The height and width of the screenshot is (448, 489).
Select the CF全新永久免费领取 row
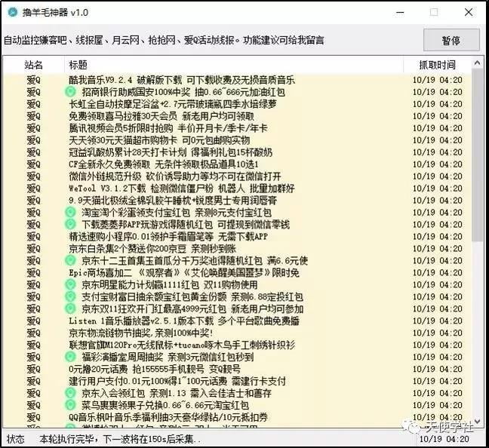(237, 164)
